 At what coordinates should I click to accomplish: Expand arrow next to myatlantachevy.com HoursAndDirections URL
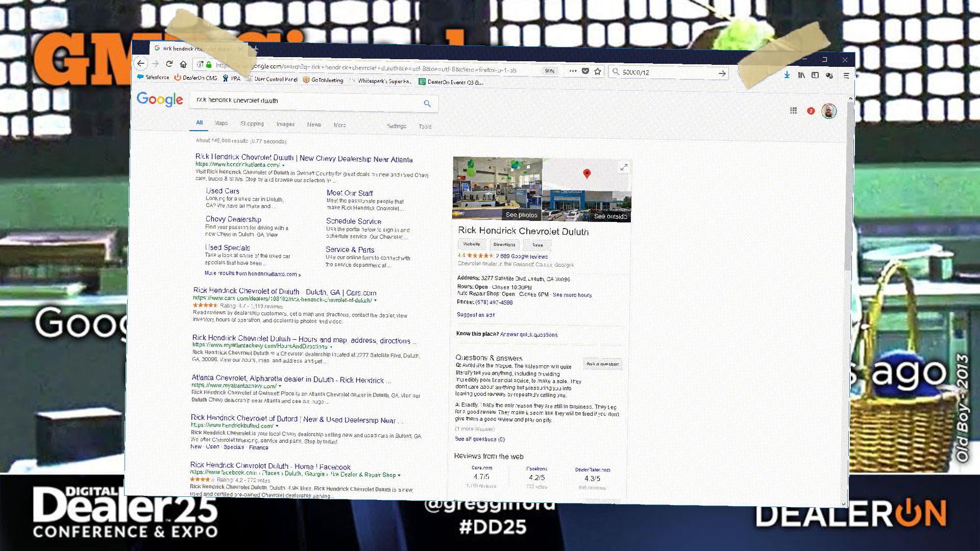[331, 347]
